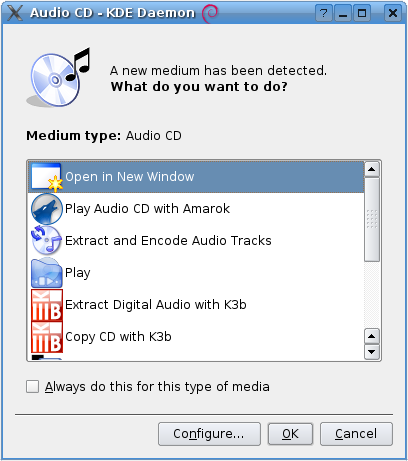
Task: Click the Debian swirl icon in title bar
Action: click(x=210, y=13)
